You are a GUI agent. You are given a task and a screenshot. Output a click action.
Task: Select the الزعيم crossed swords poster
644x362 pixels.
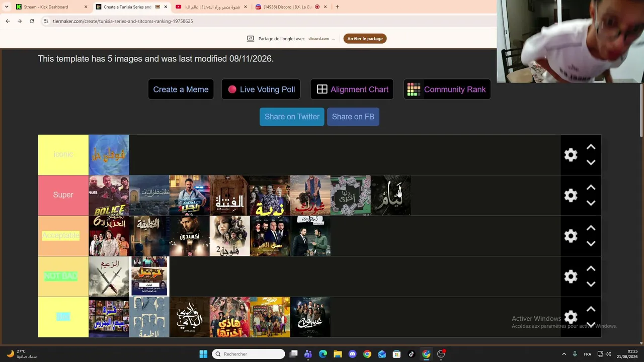point(109,277)
